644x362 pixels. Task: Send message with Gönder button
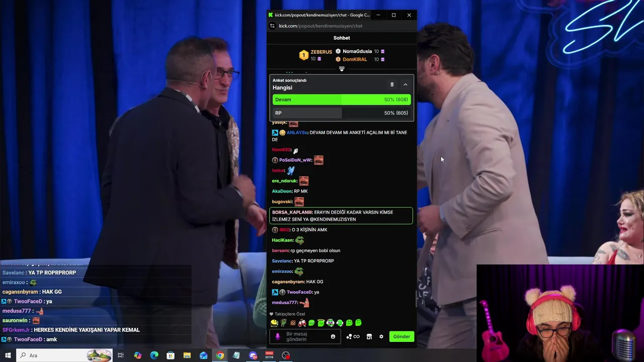[x=401, y=336]
